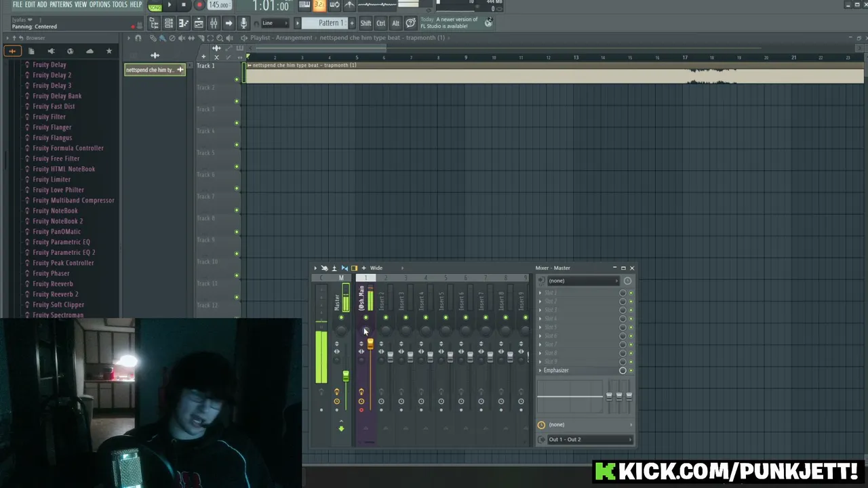Add a mixer track with the plus icon

[x=363, y=268]
